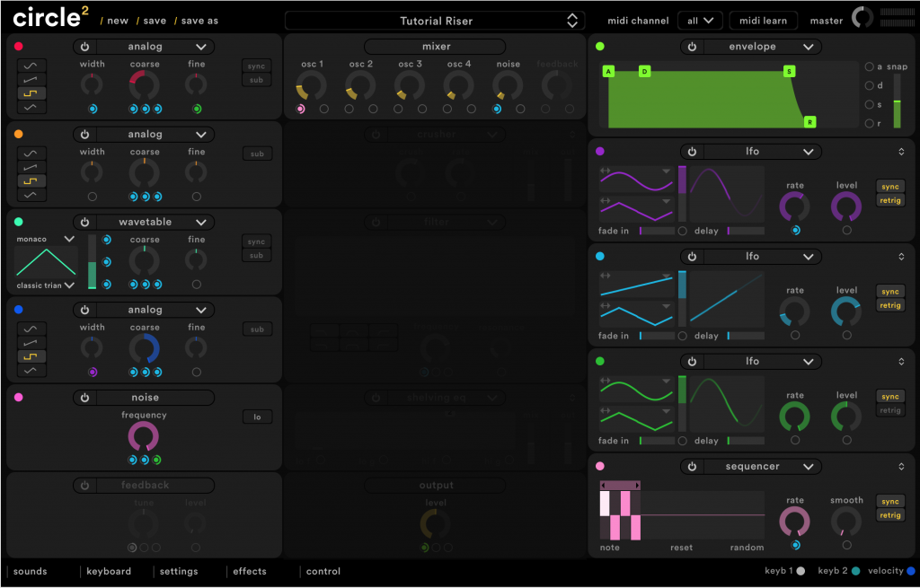Expand the purple LFO module stepper arrows
The image size is (920, 588).
pyautogui.click(x=901, y=152)
